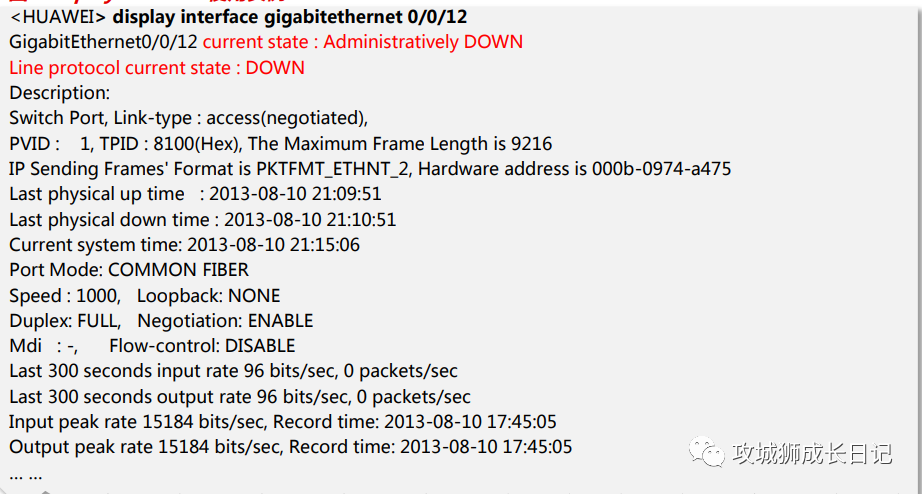Select the red Administratively DOWN status text
This screenshot has height=494, width=922.
click(x=423, y=42)
